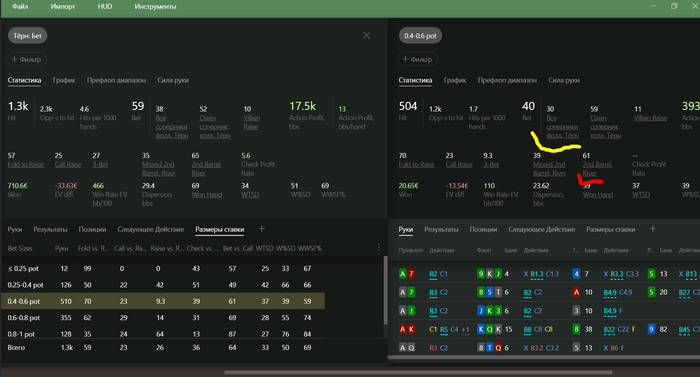Select Статистика tab in left panel
The height and width of the screenshot is (377, 700).
coord(25,80)
